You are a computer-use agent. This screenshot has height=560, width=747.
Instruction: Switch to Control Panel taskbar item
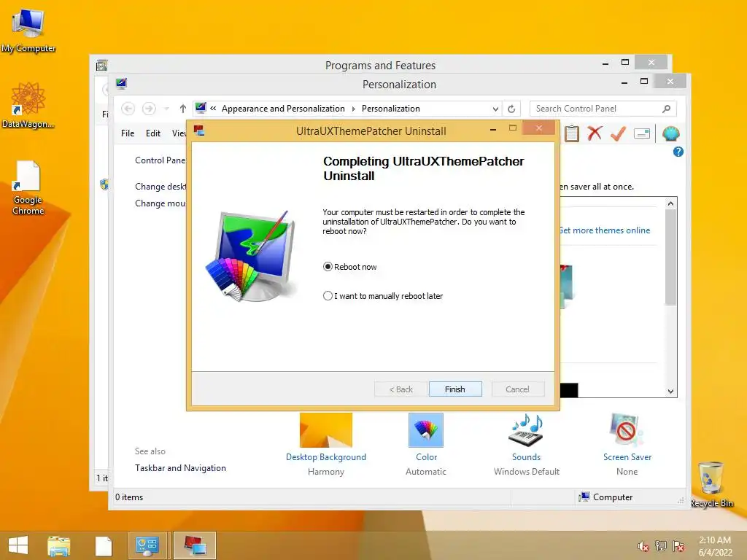point(149,545)
